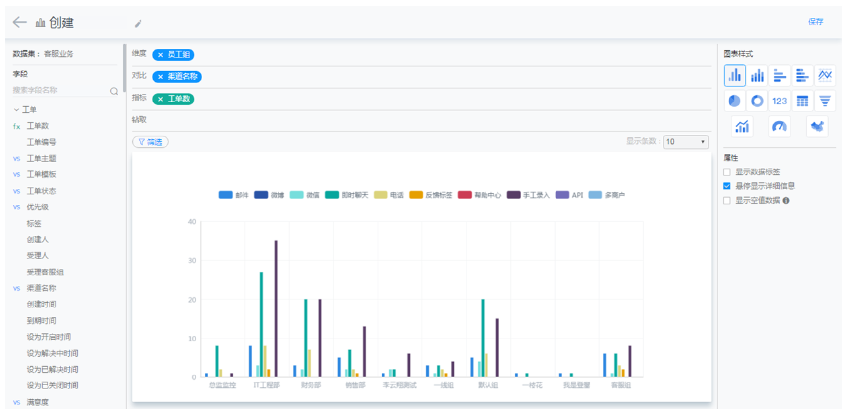Open the 筛选 filter button
This screenshot has width=868, height=409.
tap(150, 142)
